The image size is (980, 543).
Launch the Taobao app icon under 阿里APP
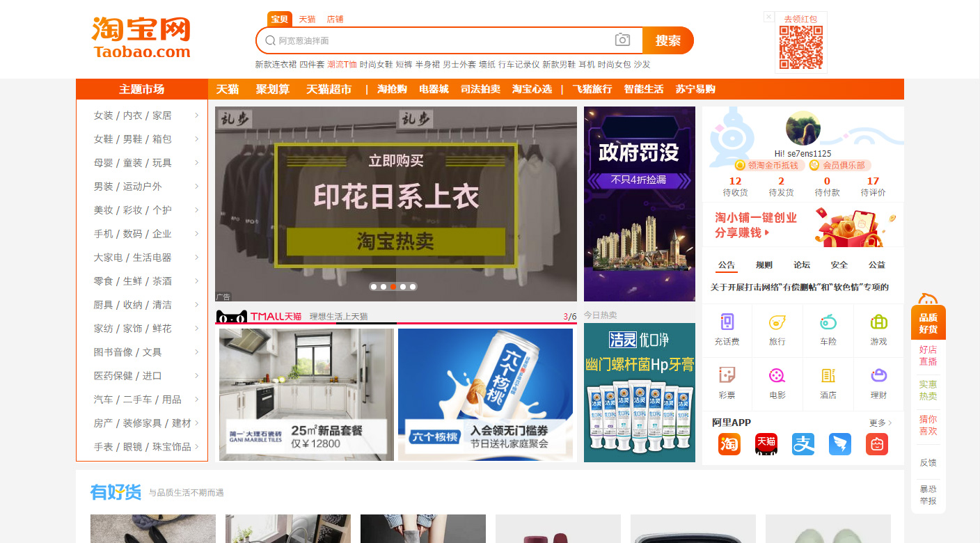(729, 444)
